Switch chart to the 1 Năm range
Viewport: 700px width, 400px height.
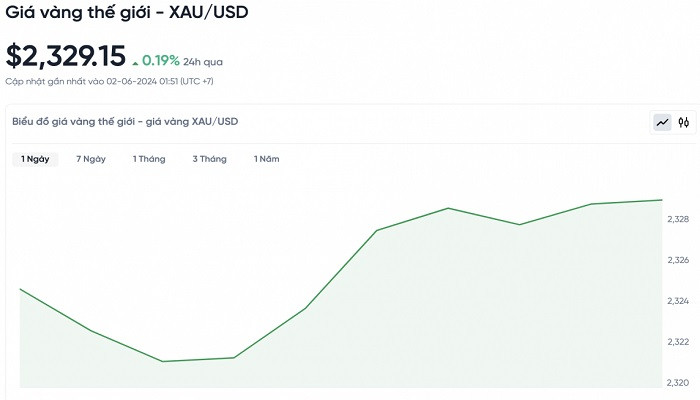(266, 159)
